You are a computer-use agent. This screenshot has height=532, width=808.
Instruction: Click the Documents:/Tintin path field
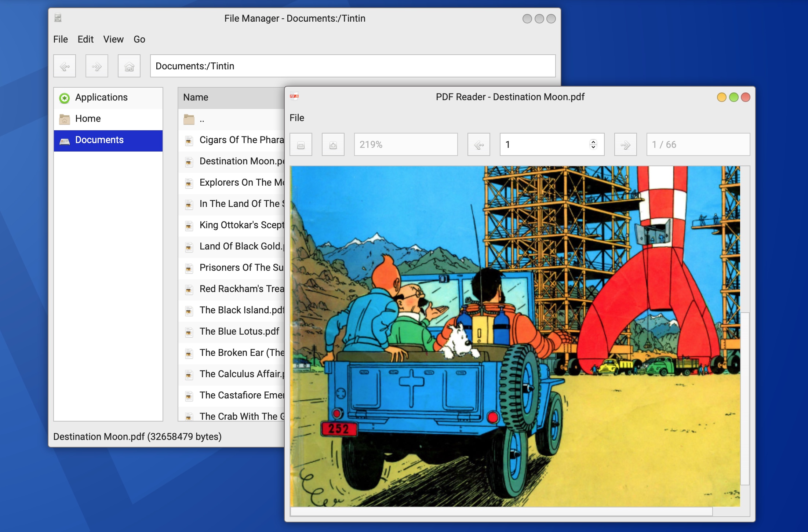tap(352, 66)
